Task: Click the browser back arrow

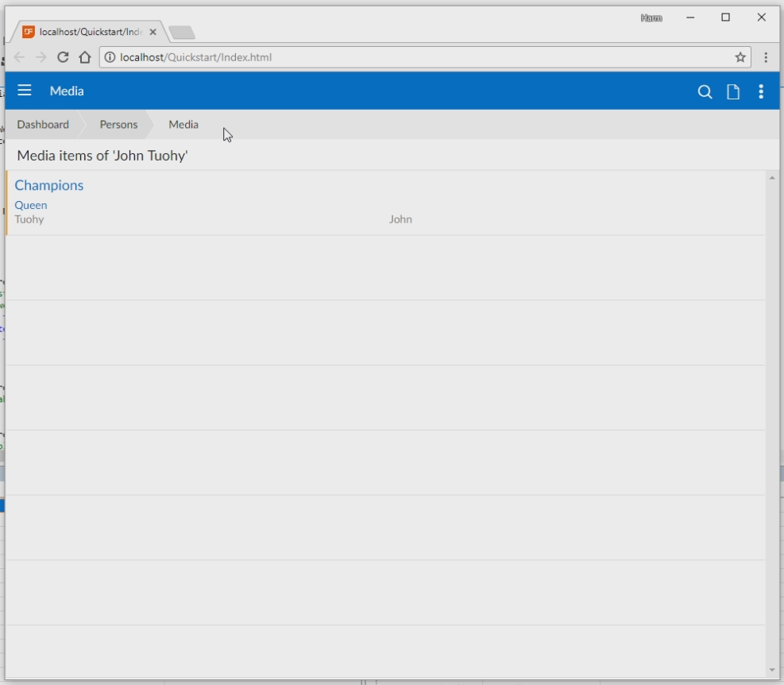Action: 20,57
